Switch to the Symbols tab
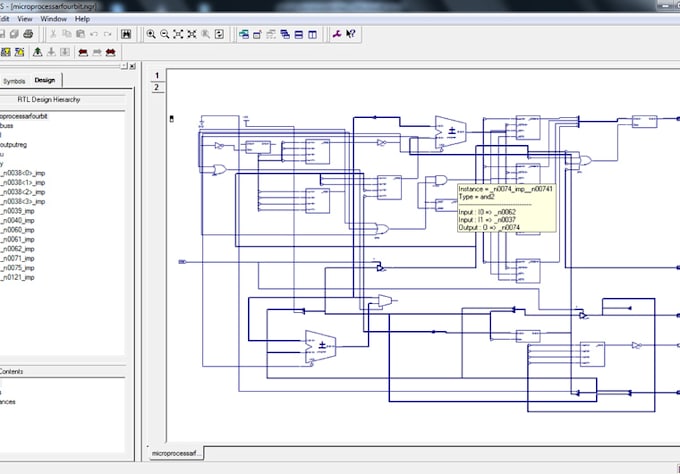The image size is (680, 474). (14, 81)
